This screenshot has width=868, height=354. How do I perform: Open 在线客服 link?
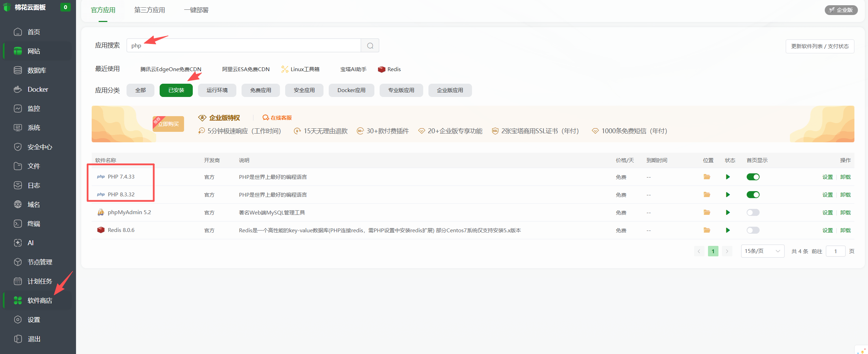point(277,118)
